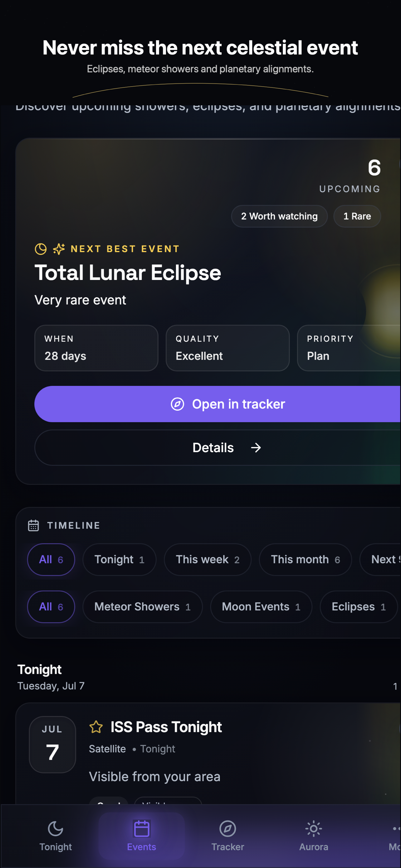Open Details for Total Lunar Eclipse
This screenshot has width=401, height=868.
(x=218, y=448)
